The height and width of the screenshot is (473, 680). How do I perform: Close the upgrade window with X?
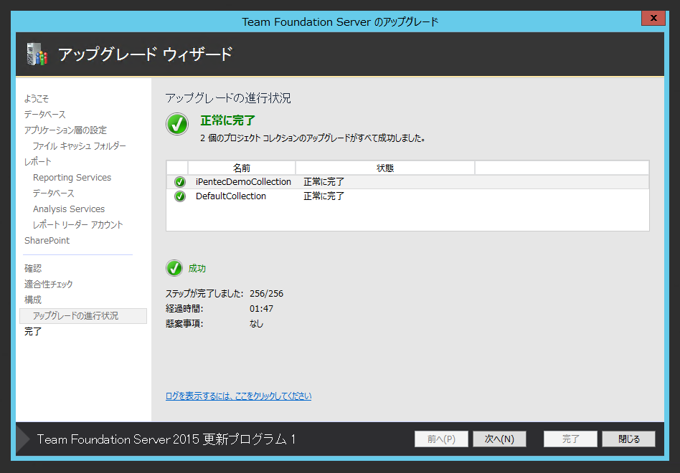pos(654,18)
